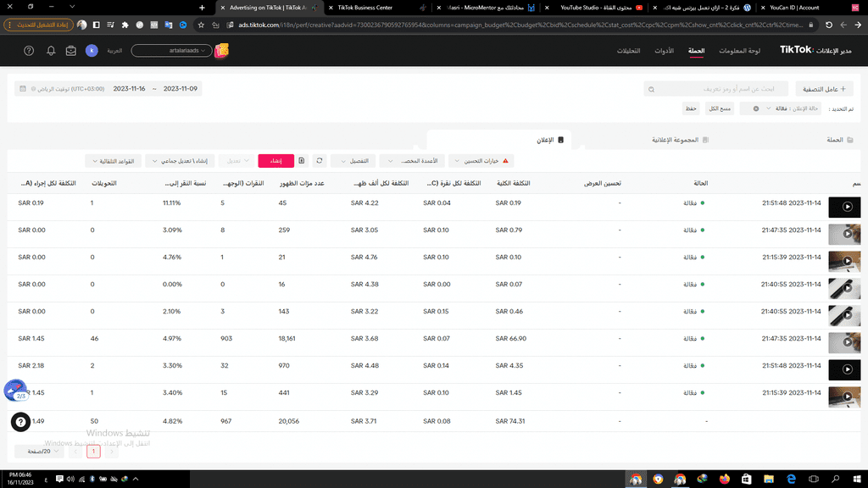Expand the الأعمدة المخصصة columns dropdown

click(413, 161)
